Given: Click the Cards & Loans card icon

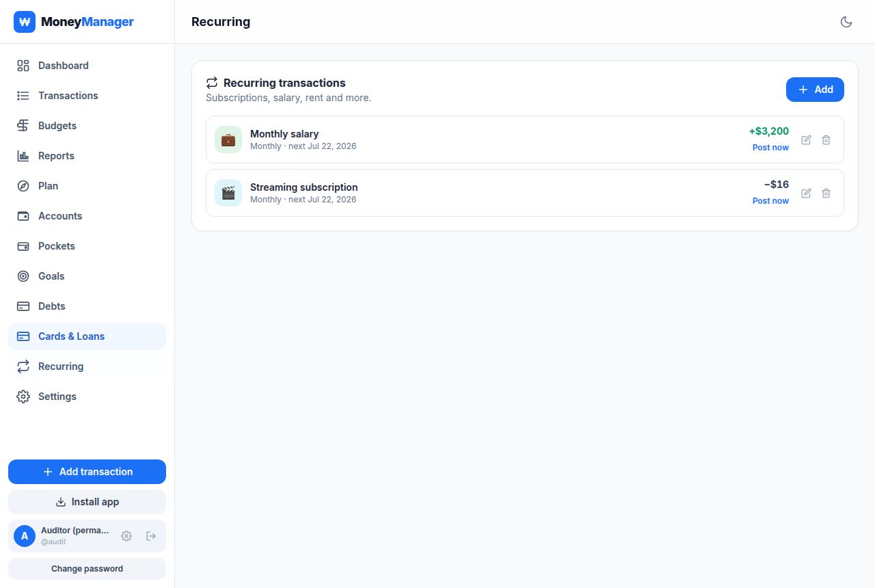Looking at the screenshot, I should click(x=23, y=336).
